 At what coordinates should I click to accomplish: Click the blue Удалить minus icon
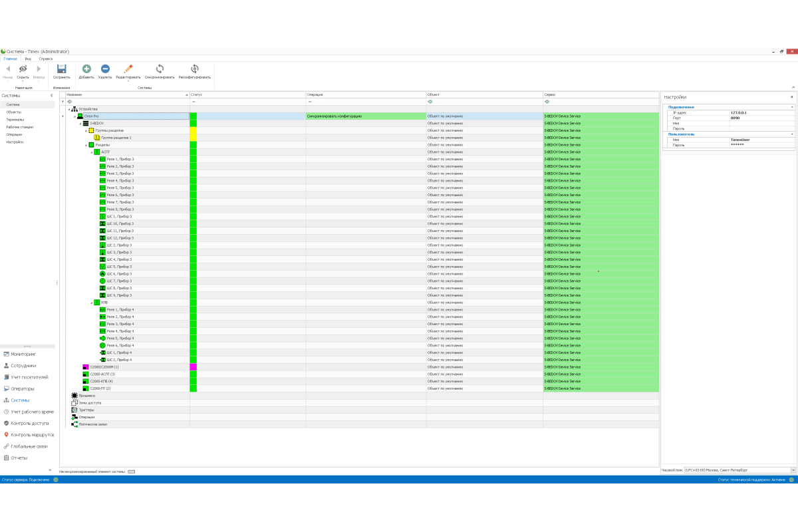click(x=105, y=68)
